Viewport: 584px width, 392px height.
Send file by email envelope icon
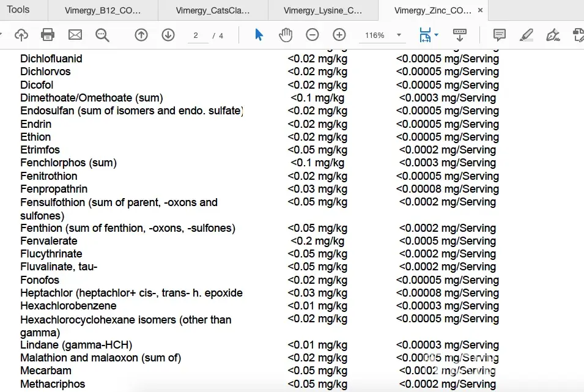(75, 35)
